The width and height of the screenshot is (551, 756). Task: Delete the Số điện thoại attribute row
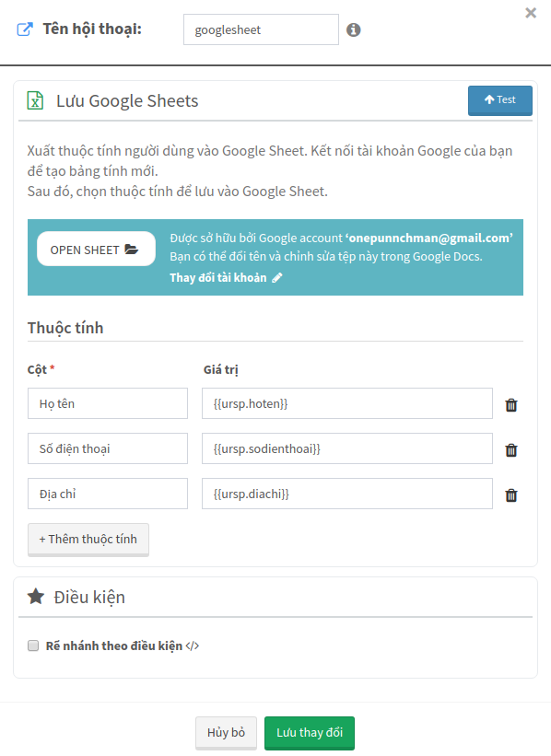click(x=511, y=450)
